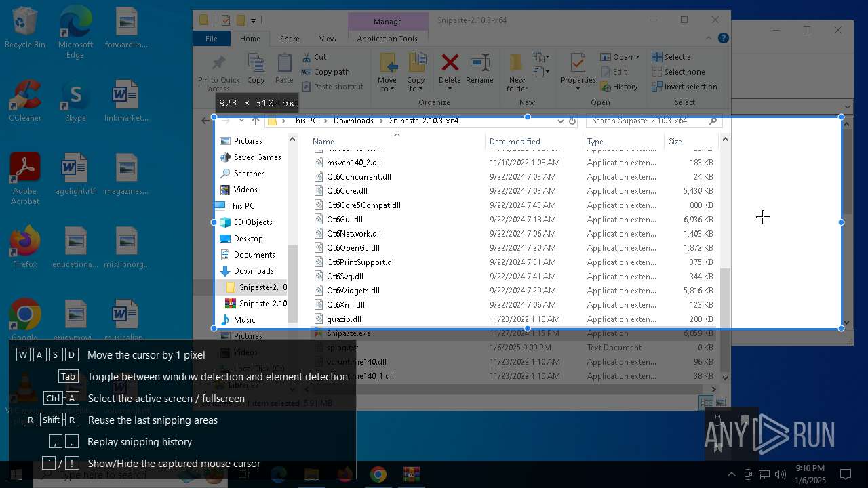Click the address bar Refresh icon
This screenshot has width=868, height=488.
tap(572, 121)
